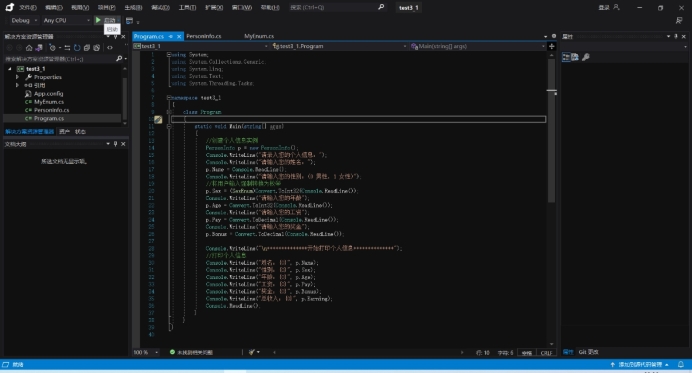Open the 编辑(E) Edit menu

click(x=54, y=8)
